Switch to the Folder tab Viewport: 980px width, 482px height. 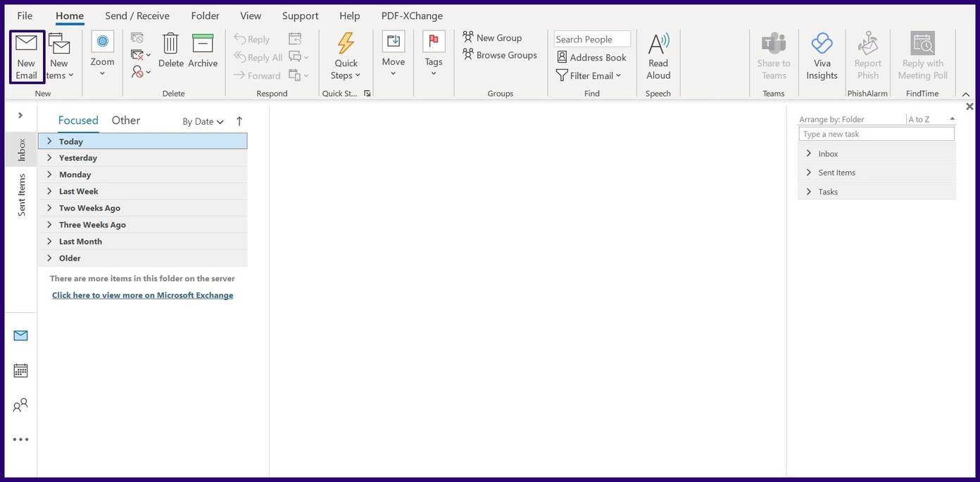click(x=205, y=16)
